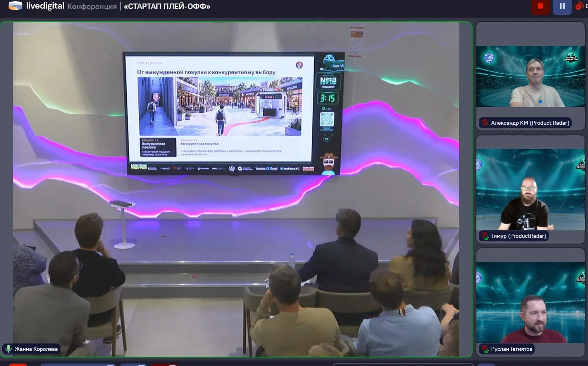This screenshot has height=366, width=588.
Task: Click the name label 'Жанна Королева'
Action: pyautogui.click(x=36, y=349)
